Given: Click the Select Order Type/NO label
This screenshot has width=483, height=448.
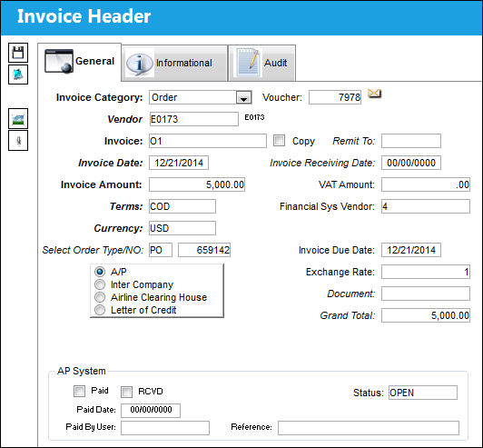Looking at the screenshot, I should click(x=93, y=250).
